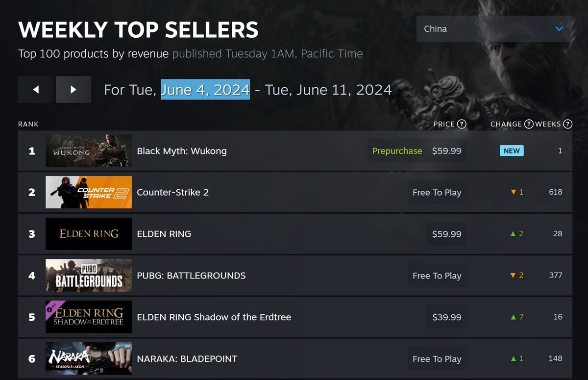
Task: Click Shadow of the Erdtree DLC thumbnail
Action: [89, 317]
